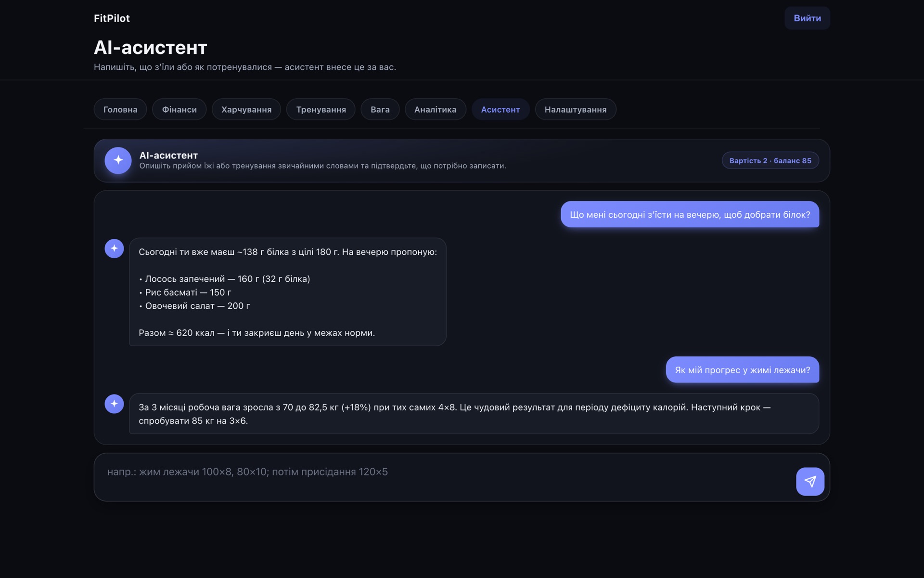Click the FitPilot logo text
Image resolution: width=924 pixels, height=578 pixels.
tap(112, 18)
